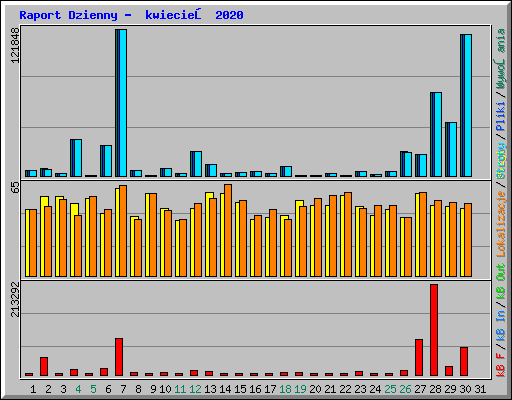Select day label 24 on the x-axis
This screenshot has height=400, width=512.
point(375,389)
